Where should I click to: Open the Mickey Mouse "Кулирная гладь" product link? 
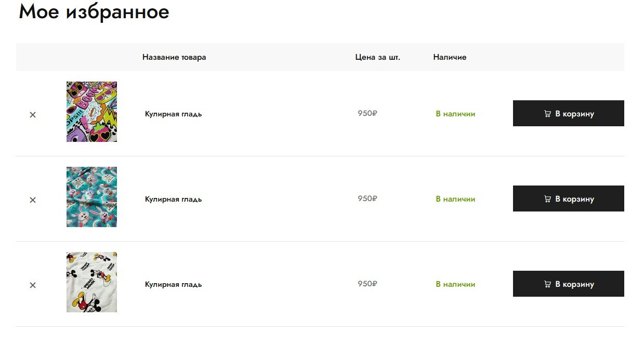pos(173,284)
